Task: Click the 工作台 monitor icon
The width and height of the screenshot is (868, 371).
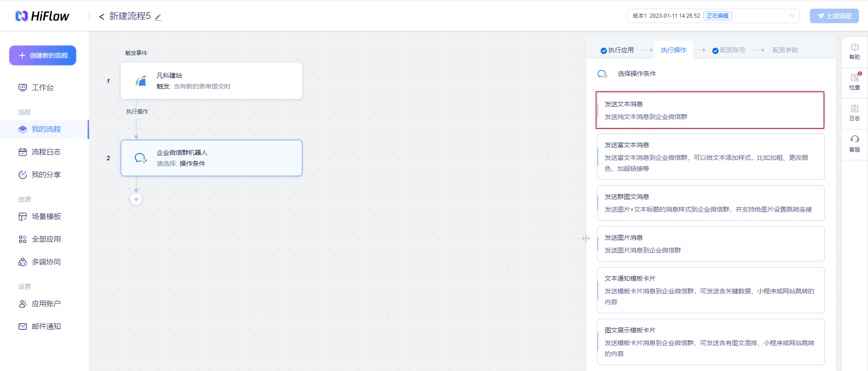Action: tap(23, 88)
